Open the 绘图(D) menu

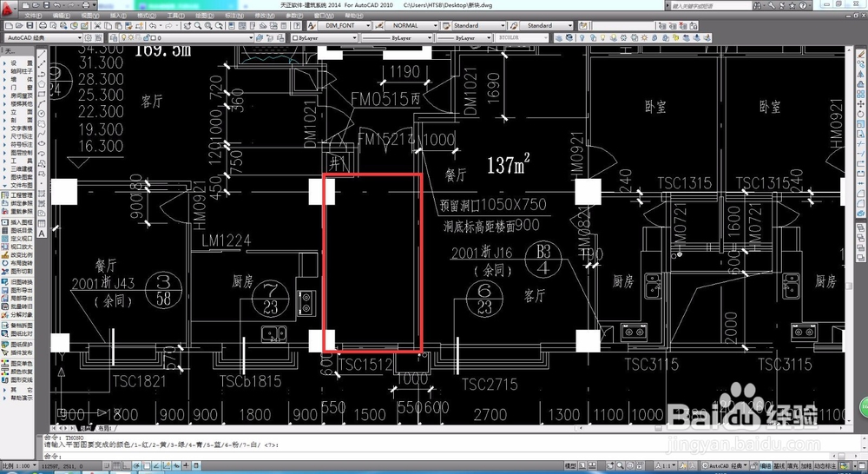(x=204, y=16)
